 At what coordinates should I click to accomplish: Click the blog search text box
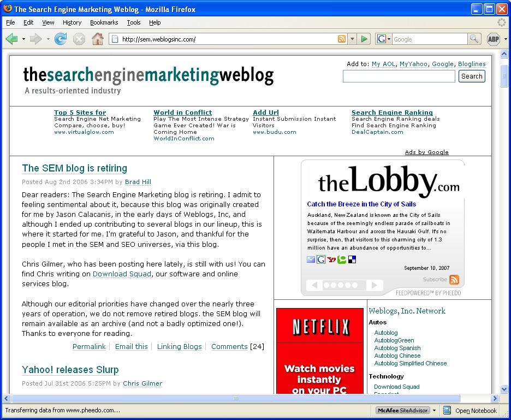click(399, 76)
